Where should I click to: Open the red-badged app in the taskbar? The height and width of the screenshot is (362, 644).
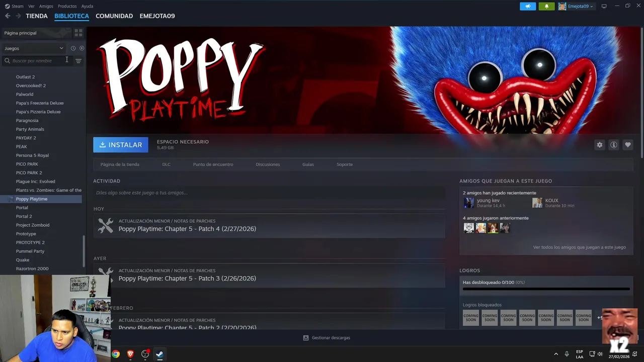[145, 354]
